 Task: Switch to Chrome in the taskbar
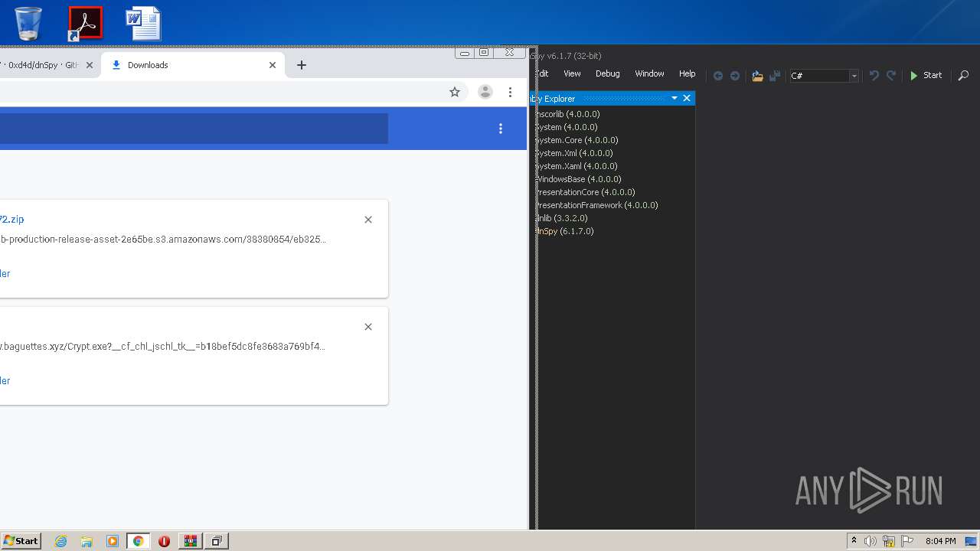tap(139, 541)
